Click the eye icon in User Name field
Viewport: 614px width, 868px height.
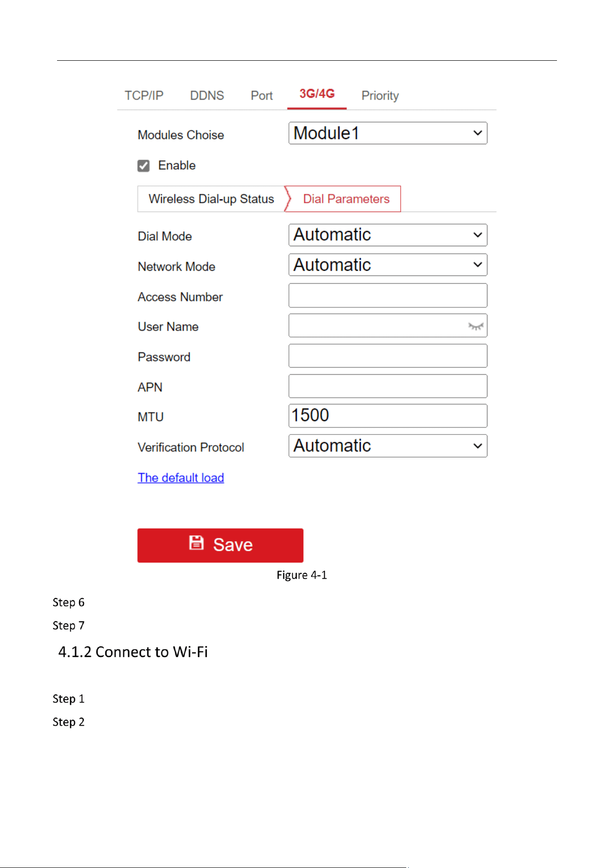[475, 326]
